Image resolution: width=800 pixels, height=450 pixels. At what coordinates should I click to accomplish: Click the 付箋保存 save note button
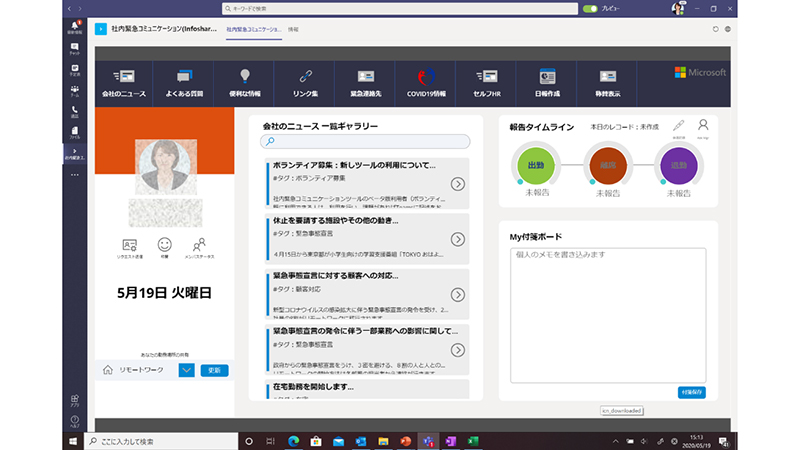[x=692, y=392]
